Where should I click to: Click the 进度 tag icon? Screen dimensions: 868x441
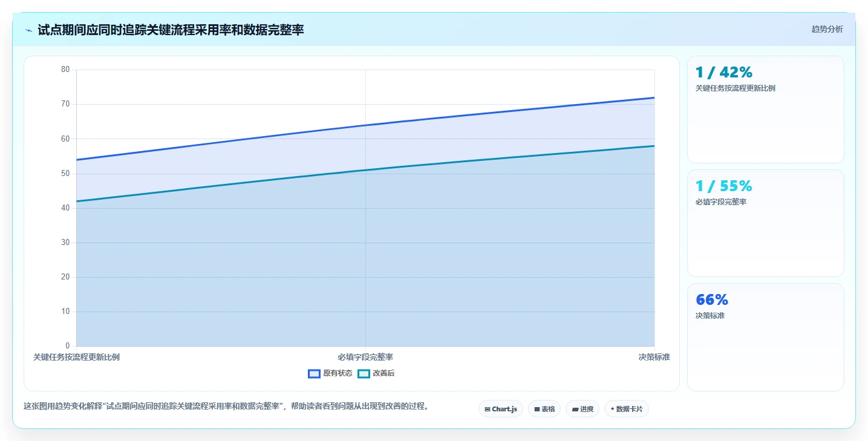coord(575,410)
